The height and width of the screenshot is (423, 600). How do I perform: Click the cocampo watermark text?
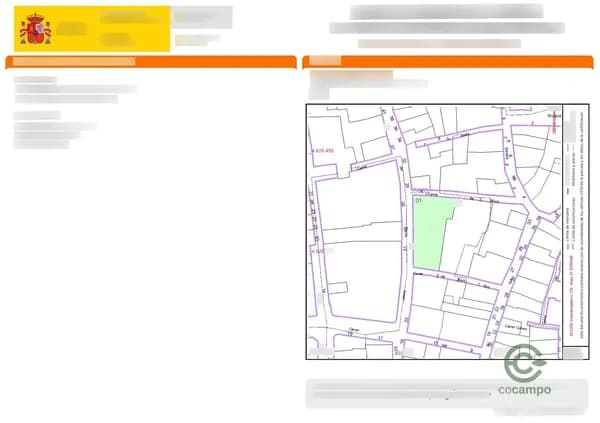(524, 390)
